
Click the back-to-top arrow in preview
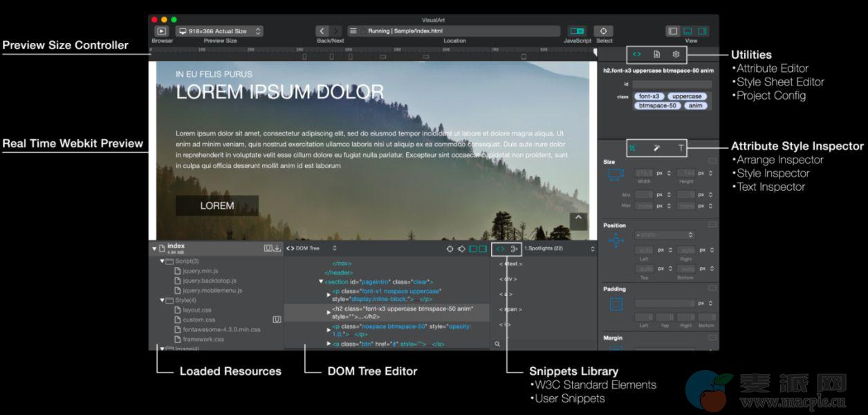click(578, 221)
